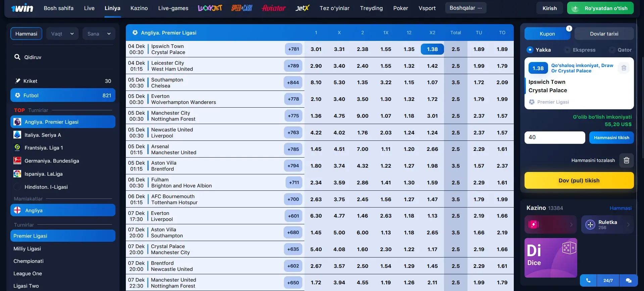Select the Ekspress bet type radio

pyautogui.click(x=567, y=50)
